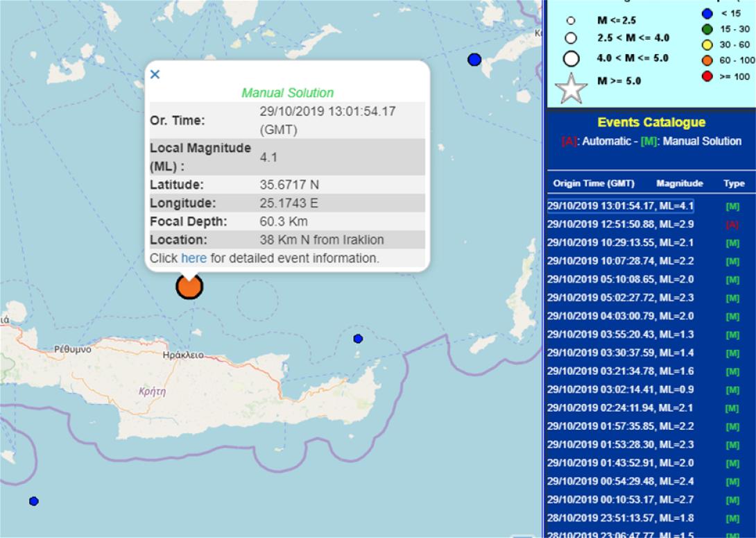Viewport: 756px width, 538px height.
Task: Select the 12:51:50.88 ML=2.9 automatic event
Action: [620, 225]
